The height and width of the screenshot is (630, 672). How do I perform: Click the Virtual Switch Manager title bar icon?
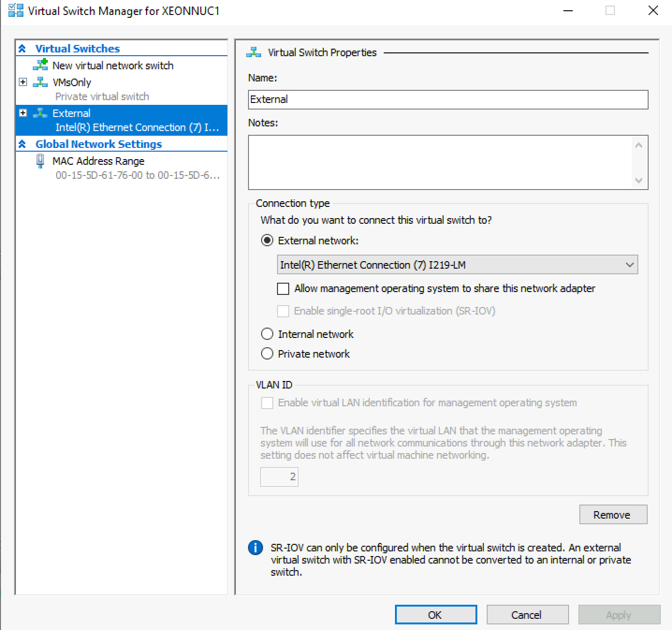pyautogui.click(x=15, y=10)
